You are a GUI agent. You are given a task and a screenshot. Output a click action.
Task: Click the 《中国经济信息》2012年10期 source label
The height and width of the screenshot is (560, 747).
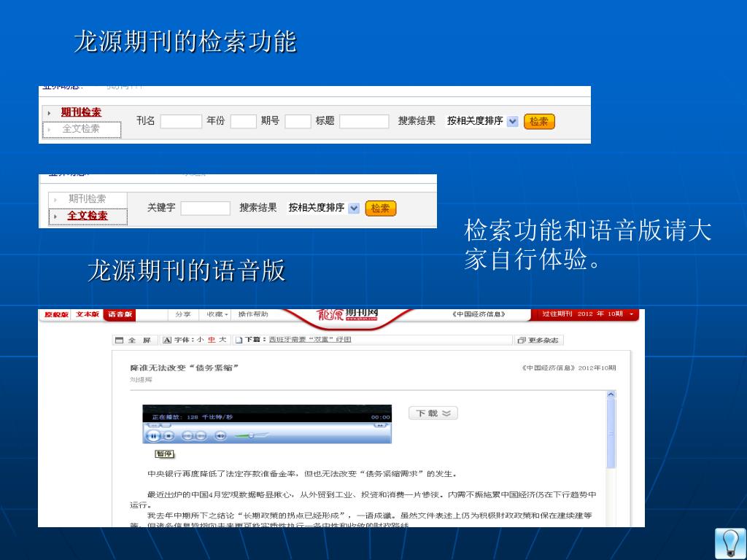tap(569, 367)
